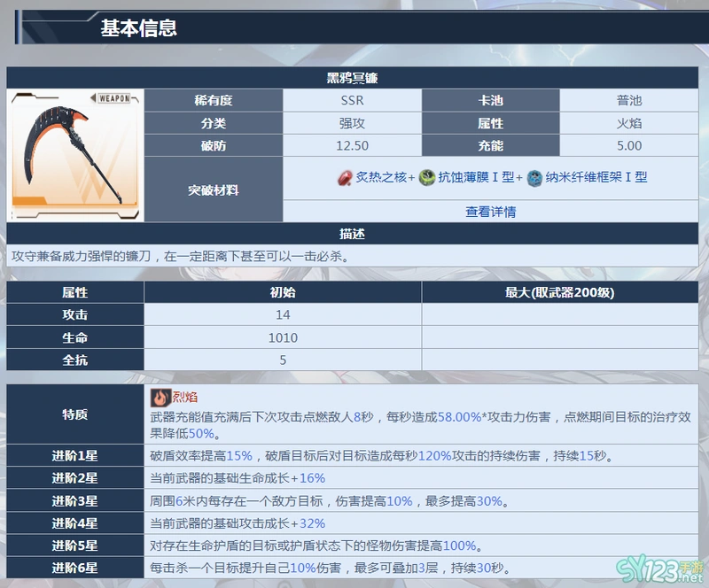This screenshot has height=588, width=709.
Task: Click the 进阶4星 row label
Action: (x=75, y=523)
